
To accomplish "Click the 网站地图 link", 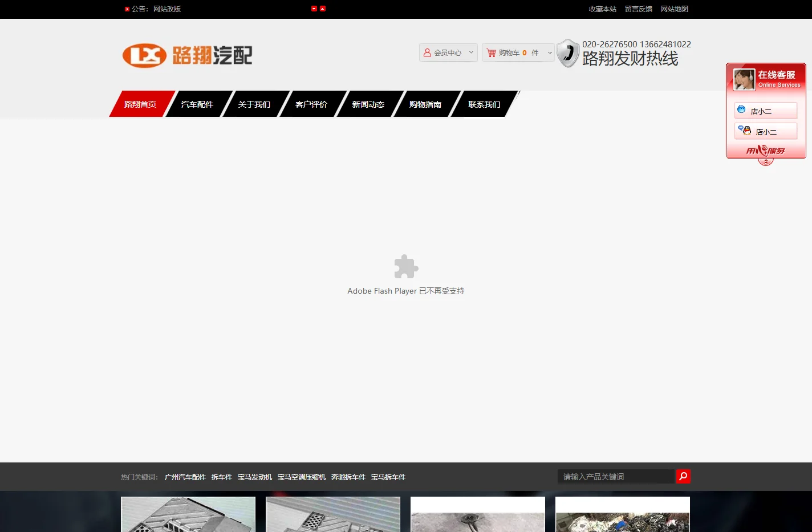I will point(675,9).
